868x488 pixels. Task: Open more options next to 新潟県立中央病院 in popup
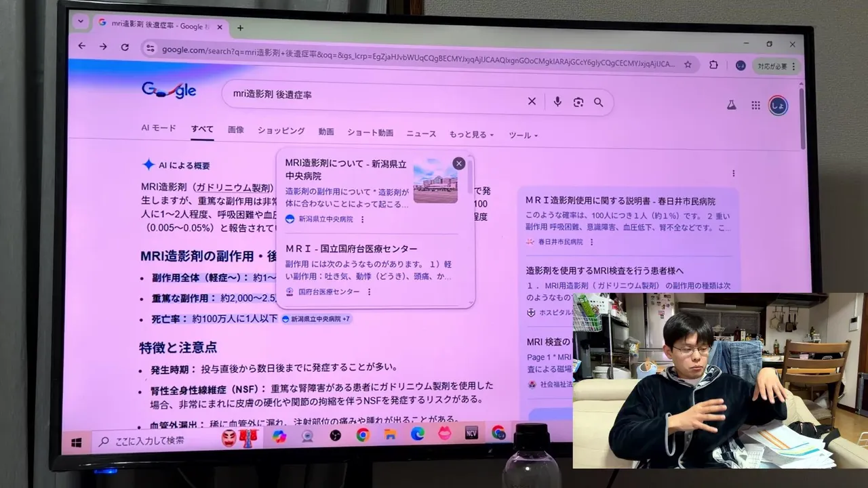click(x=362, y=220)
